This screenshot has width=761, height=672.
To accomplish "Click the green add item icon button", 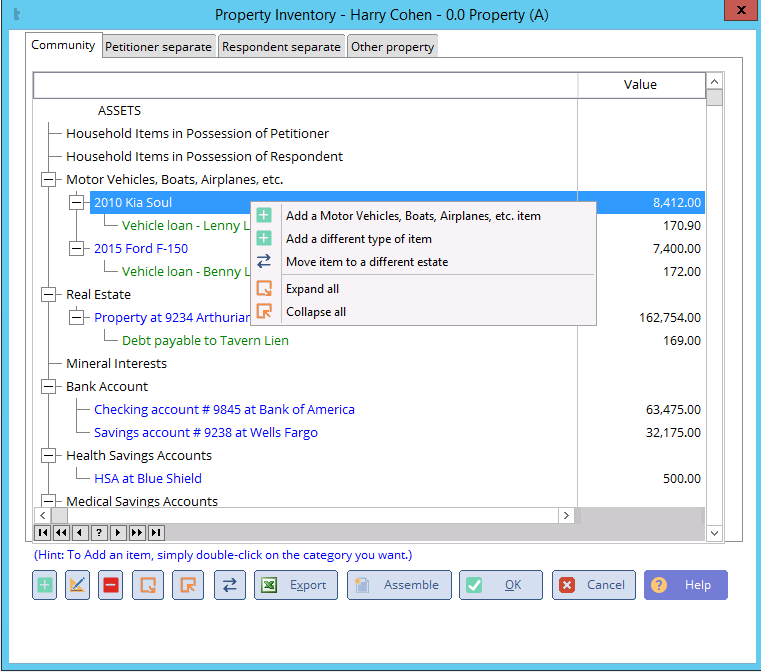I will click(x=45, y=585).
